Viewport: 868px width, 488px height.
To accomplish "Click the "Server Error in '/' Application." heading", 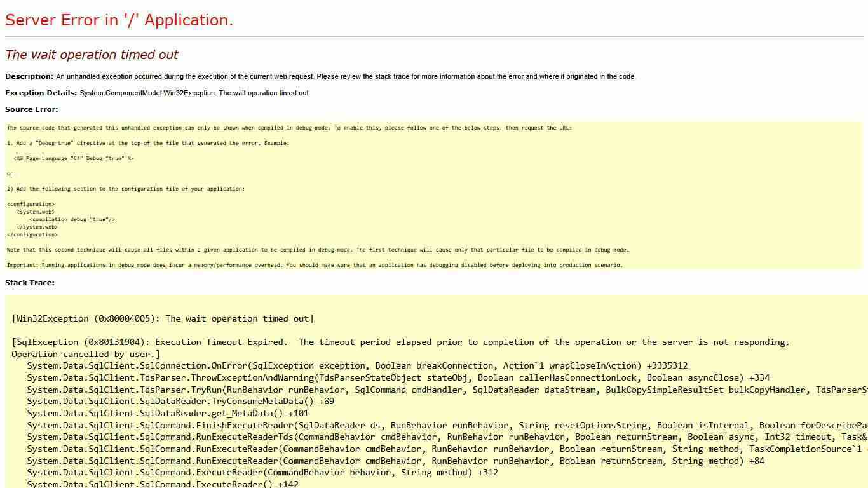I will [119, 20].
